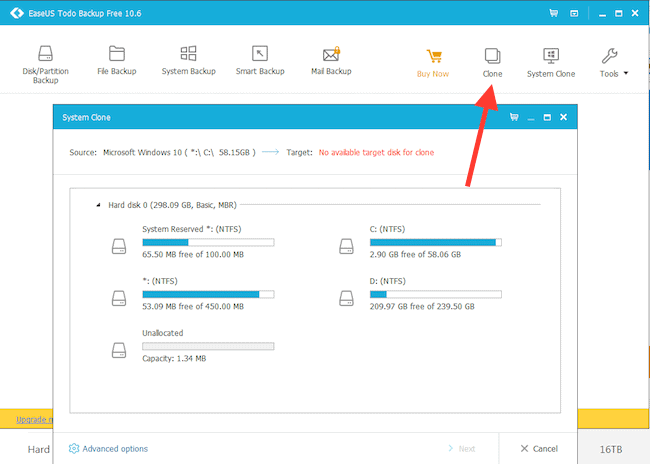Click shopping cart icon in main title bar
Screen dimensions: 650x464
click(553, 13)
